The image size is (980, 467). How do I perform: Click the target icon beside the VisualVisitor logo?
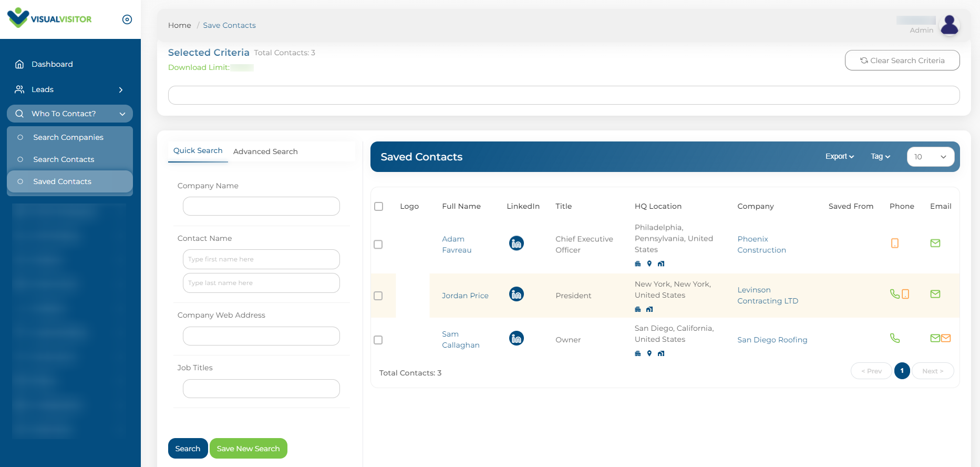127,19
